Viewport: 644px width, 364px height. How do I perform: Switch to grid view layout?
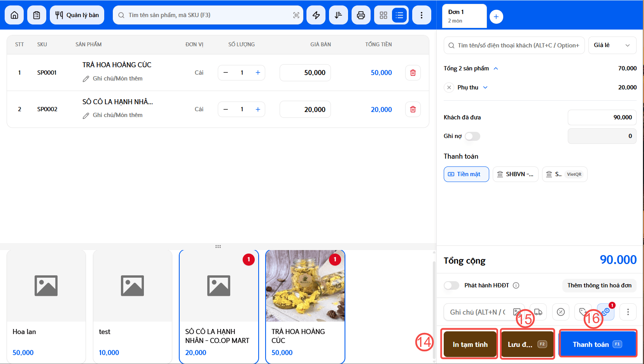click(x=383, y=15)
